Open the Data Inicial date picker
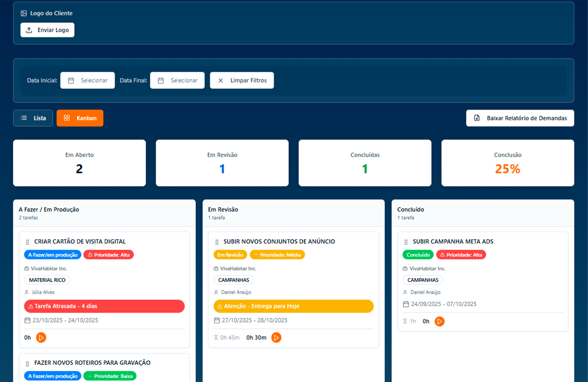 (88, 80)
